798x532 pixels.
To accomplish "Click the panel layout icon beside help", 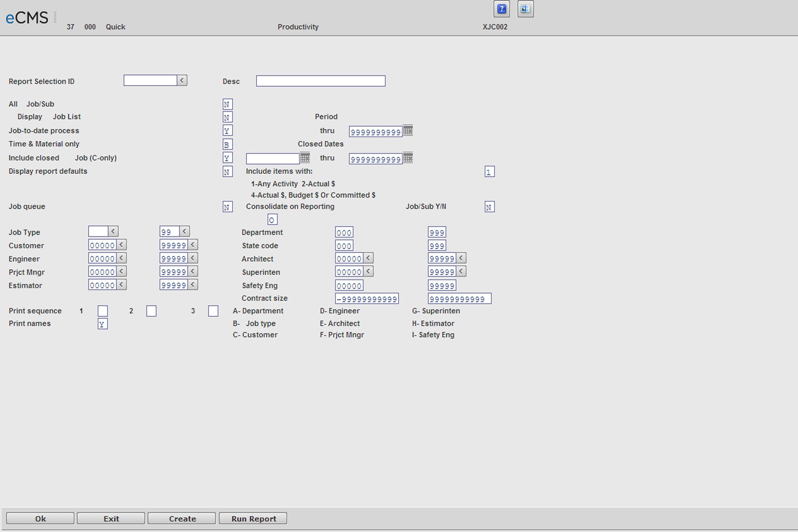I will [525, 9].
